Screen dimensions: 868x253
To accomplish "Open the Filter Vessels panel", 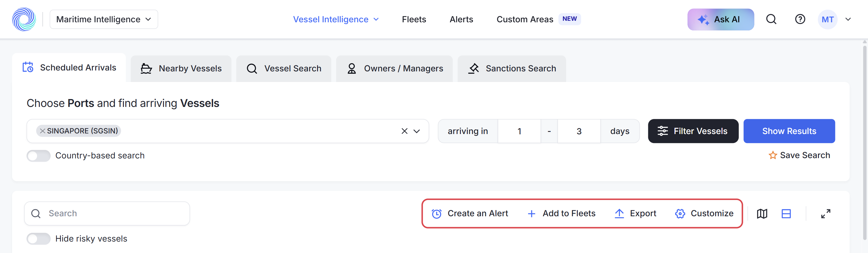I will pyautogui.click(x=693, y=131).
